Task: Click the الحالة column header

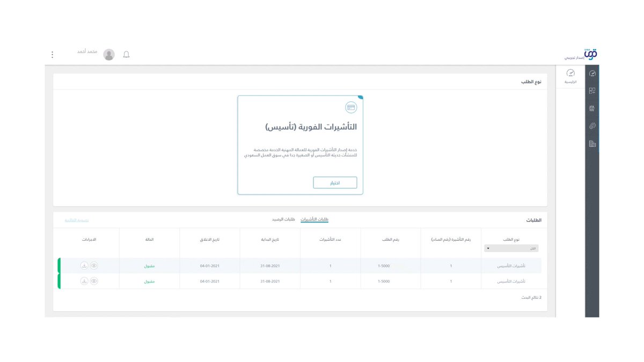Action: (x=149, y=239)
